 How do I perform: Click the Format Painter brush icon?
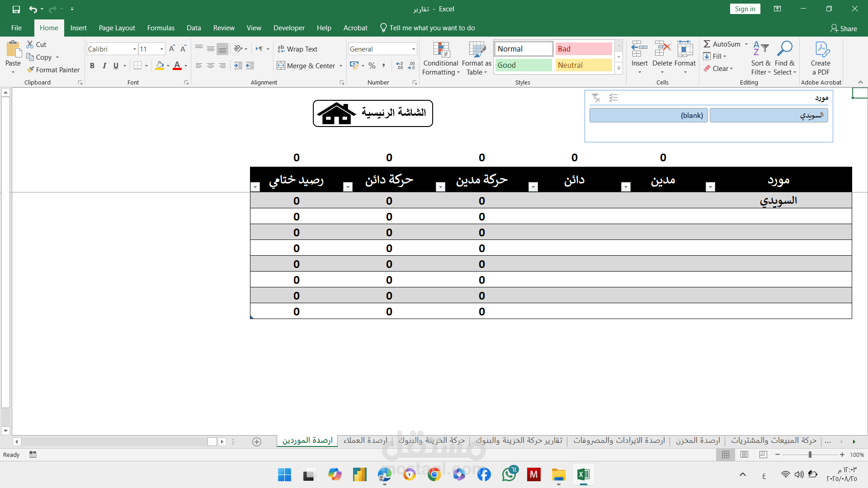tap(30, 70)
